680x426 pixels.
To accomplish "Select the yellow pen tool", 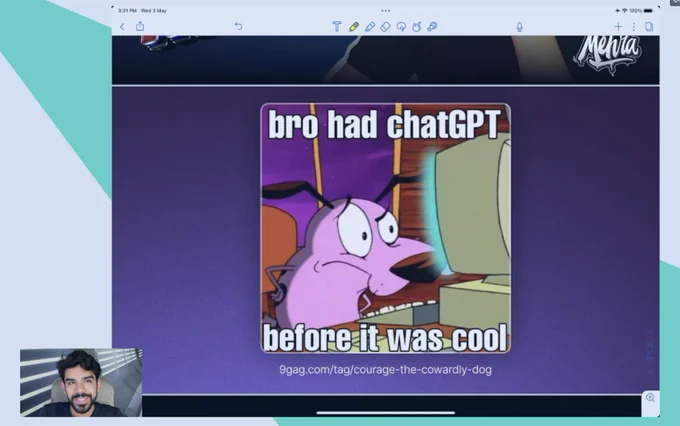I will click(353, 27).
